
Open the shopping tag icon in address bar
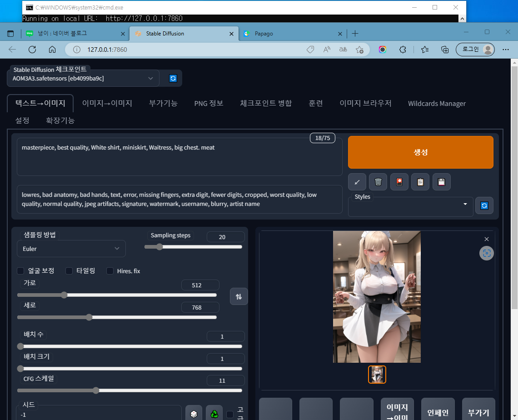(310, 50)
